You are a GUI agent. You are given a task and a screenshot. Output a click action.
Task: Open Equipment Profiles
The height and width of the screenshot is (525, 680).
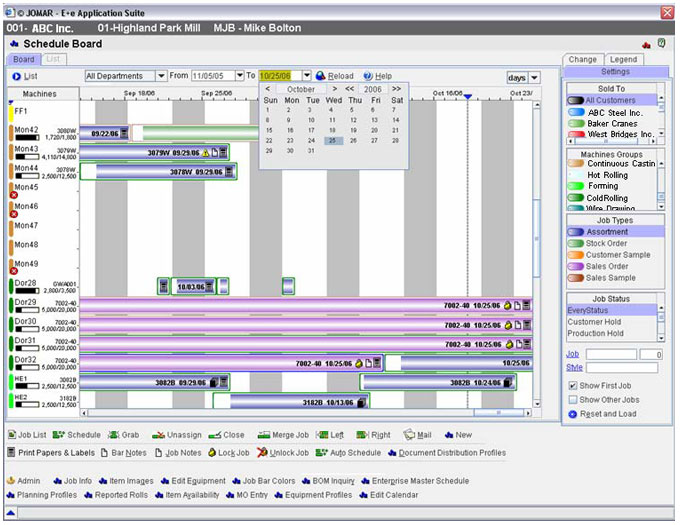(314, 495)
